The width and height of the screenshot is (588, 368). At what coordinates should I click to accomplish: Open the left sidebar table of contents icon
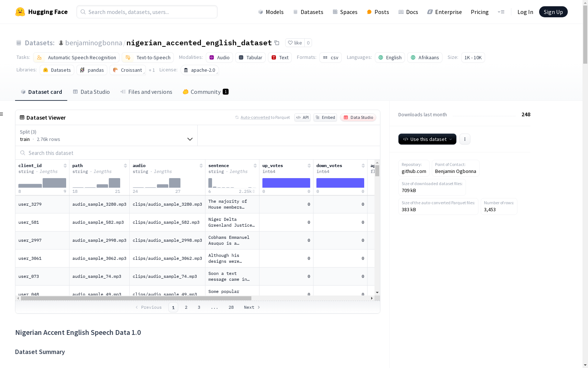2,114
